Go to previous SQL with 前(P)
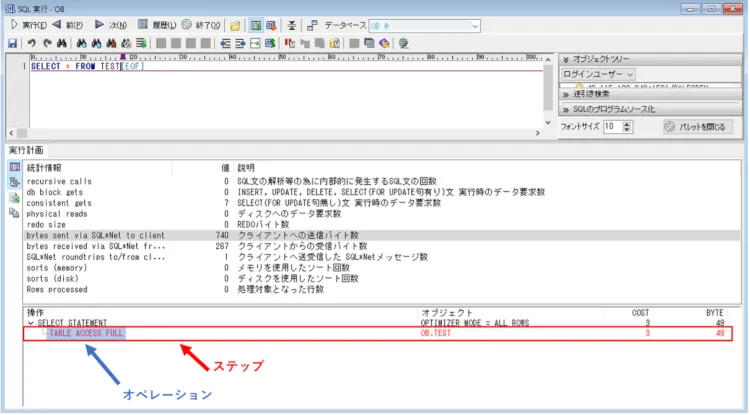Image resolution: width=750 pixels, height=415 pixels. click(67, 25)
